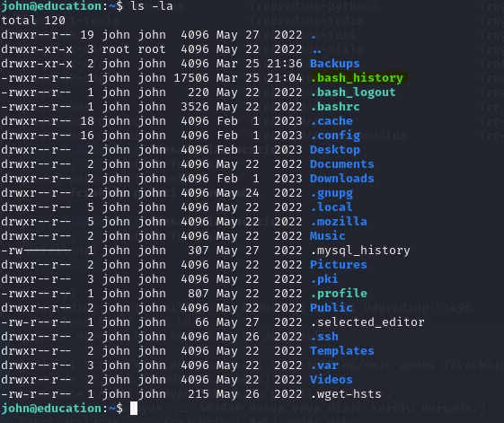Click the Downloads folder name
The width and height of the screenshot is (504, 423).
click(x=342, y=179)
